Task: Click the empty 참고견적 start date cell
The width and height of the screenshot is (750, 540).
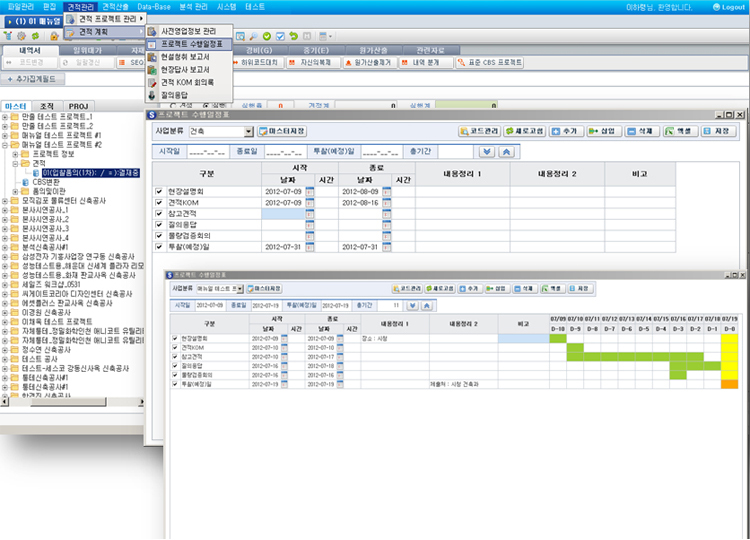Action: 283,212
